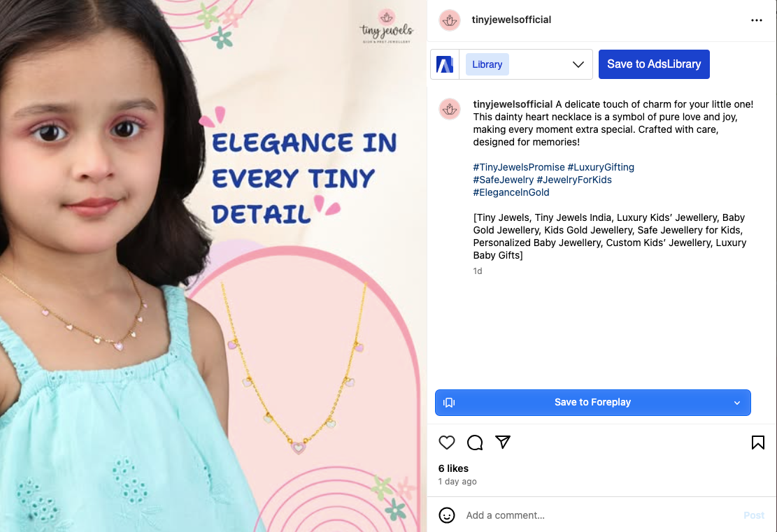Select the Library tag in combo box

point(487,64)
